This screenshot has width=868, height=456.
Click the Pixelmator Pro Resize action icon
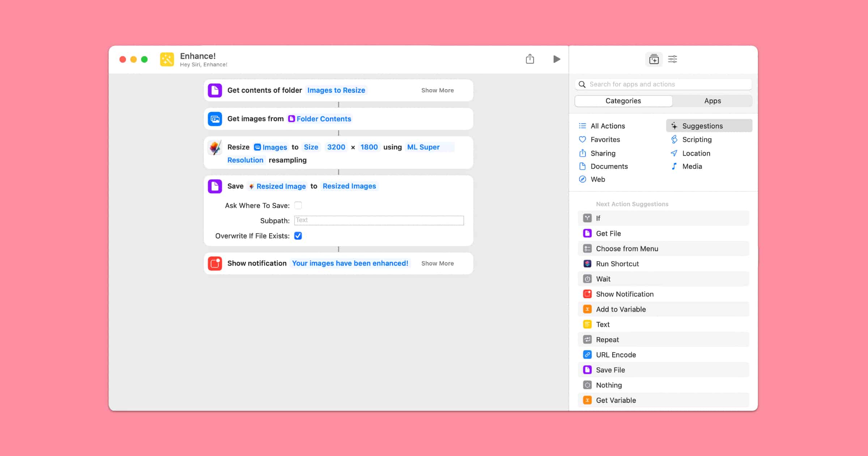(x=215, y=148)
